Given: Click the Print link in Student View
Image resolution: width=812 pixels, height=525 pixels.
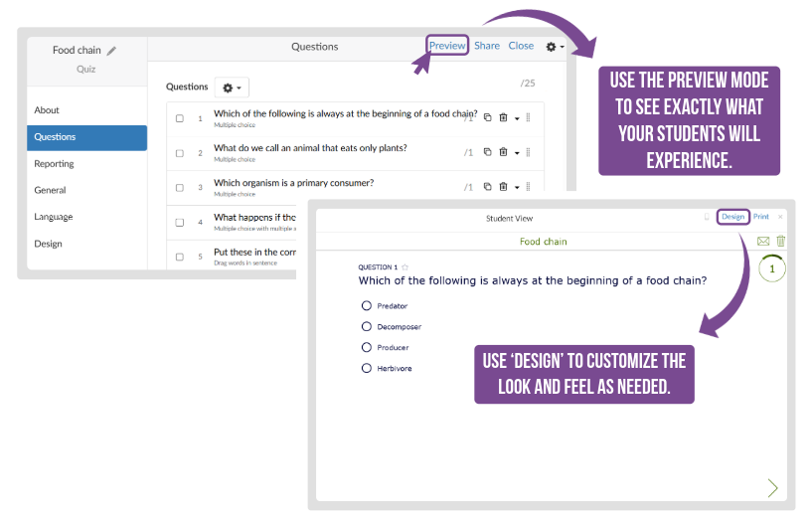Looking at the screenshot, I should (760, 217).
